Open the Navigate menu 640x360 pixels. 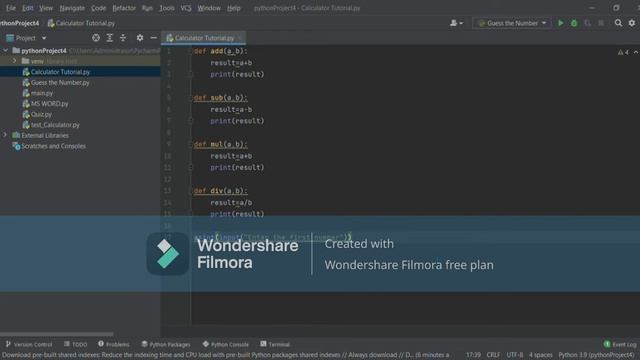[x=72, y=8]
